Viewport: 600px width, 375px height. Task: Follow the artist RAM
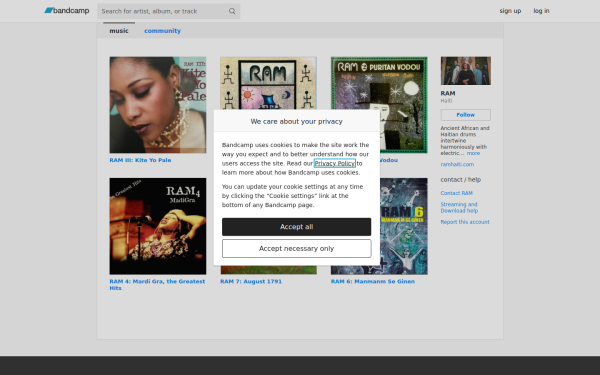pos(465,115)
